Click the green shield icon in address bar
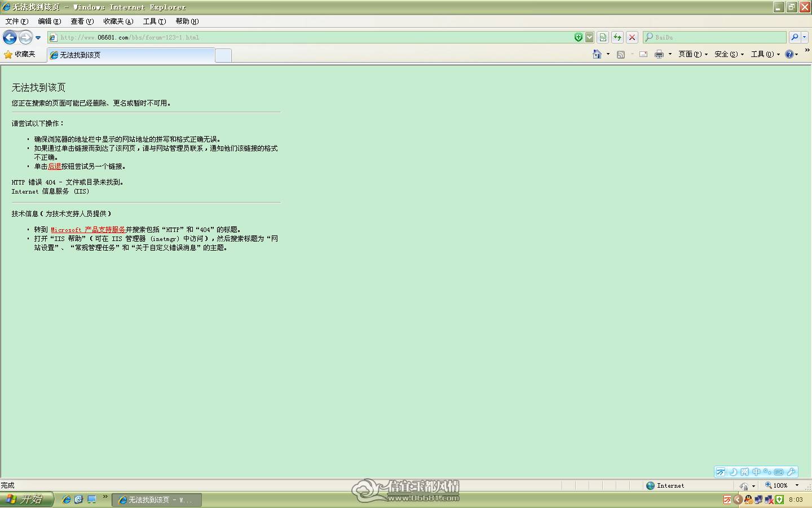 click(x=578, y=37)
